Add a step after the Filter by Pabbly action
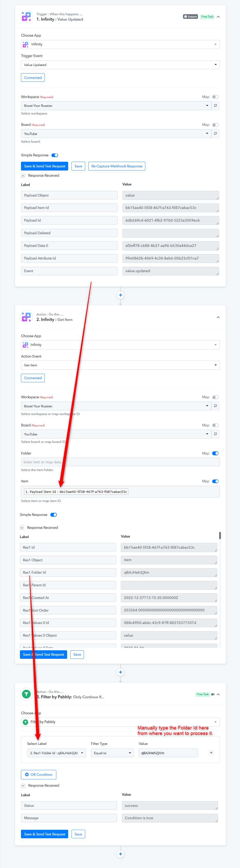Screen dimensions: 240x868 click(x=120, y=854)
